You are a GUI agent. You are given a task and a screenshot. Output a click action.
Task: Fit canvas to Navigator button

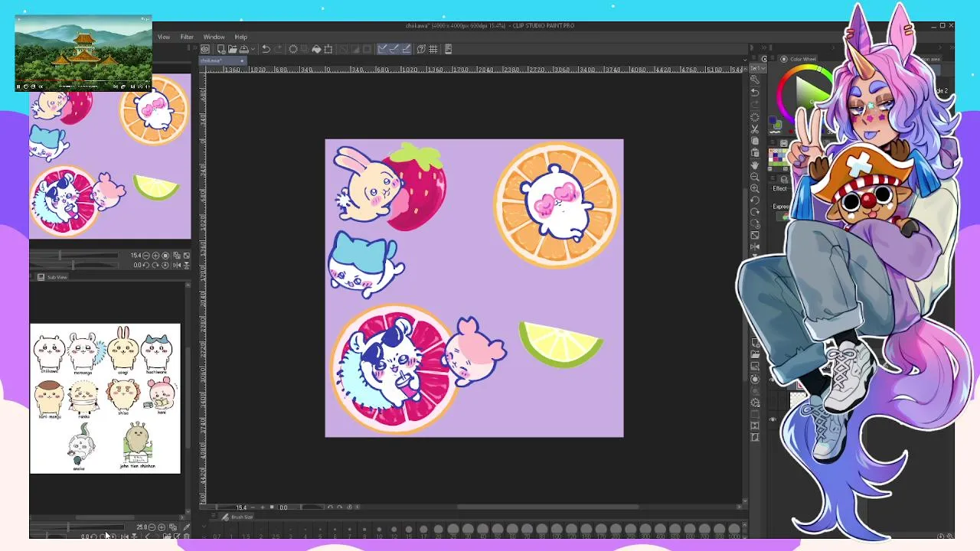pos(177,256)
